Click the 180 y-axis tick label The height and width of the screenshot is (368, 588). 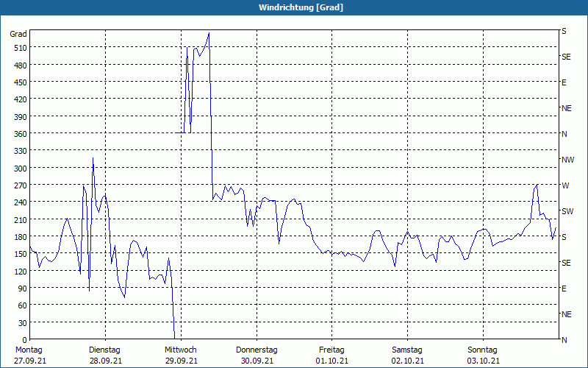click(x=19, y=237)
